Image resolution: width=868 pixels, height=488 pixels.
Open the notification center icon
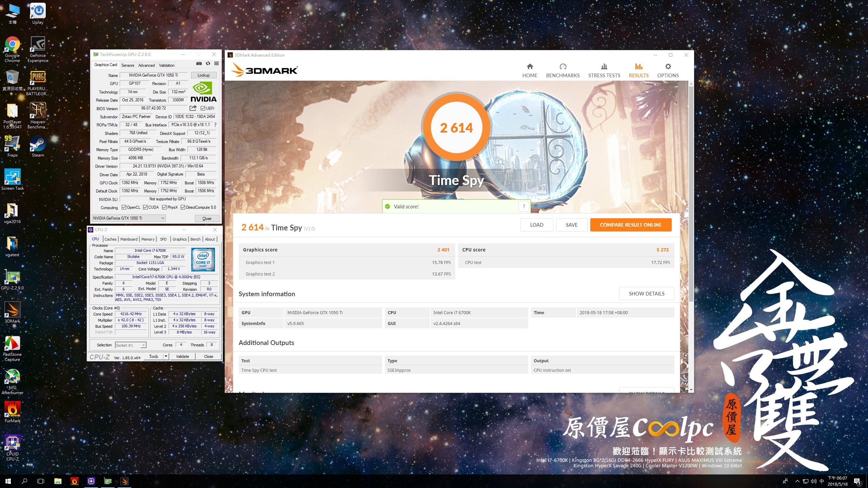click(857, 481)
